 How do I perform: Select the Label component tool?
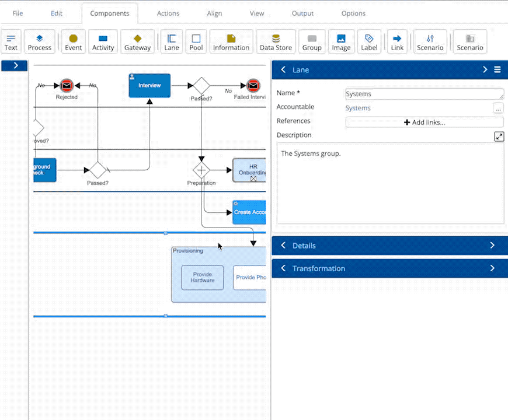point(369,42)
